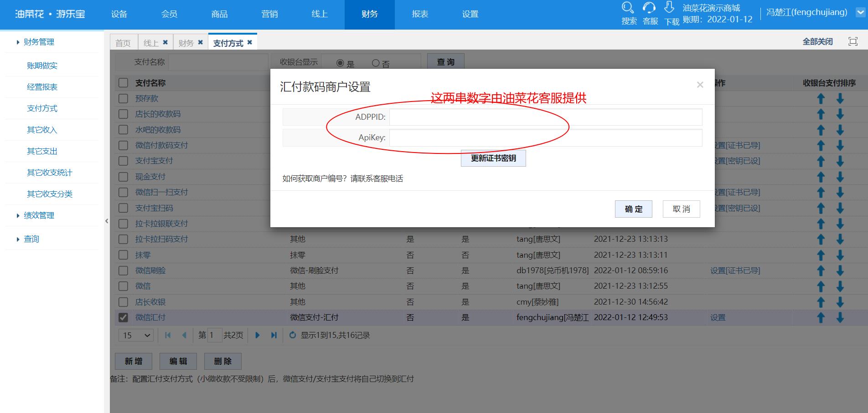Go to next page of records

coord(258,335)
